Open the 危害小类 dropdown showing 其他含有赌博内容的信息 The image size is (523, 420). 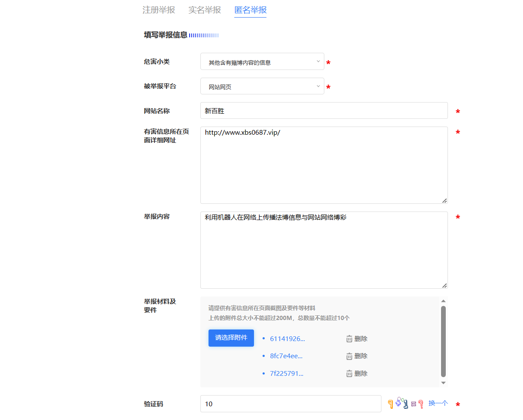tap(262, 61)
